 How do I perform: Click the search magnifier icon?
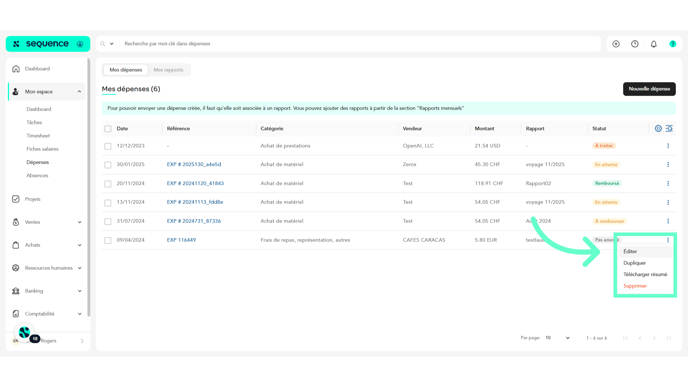coord(103,44)
